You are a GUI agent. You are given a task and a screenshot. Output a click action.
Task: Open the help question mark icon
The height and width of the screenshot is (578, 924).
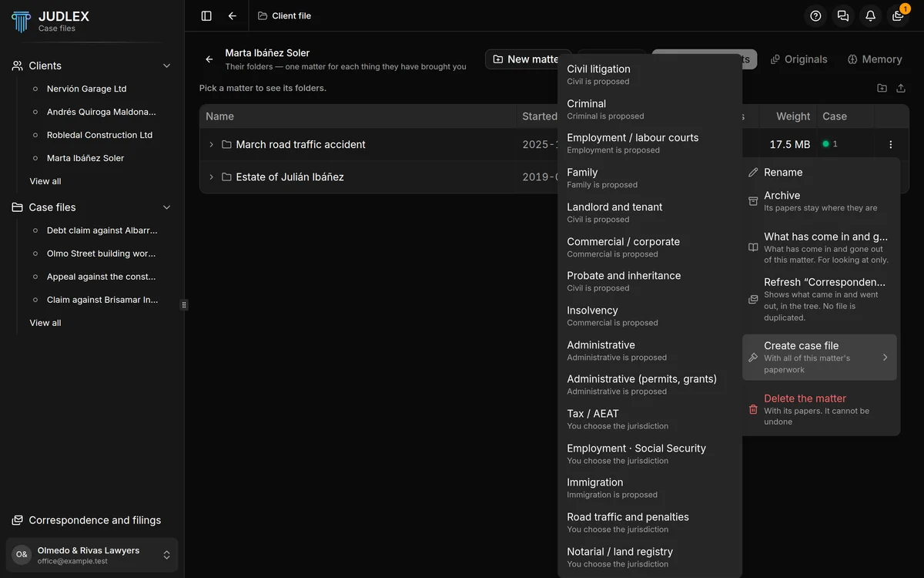pyautogui.click(x=816, y=15)
